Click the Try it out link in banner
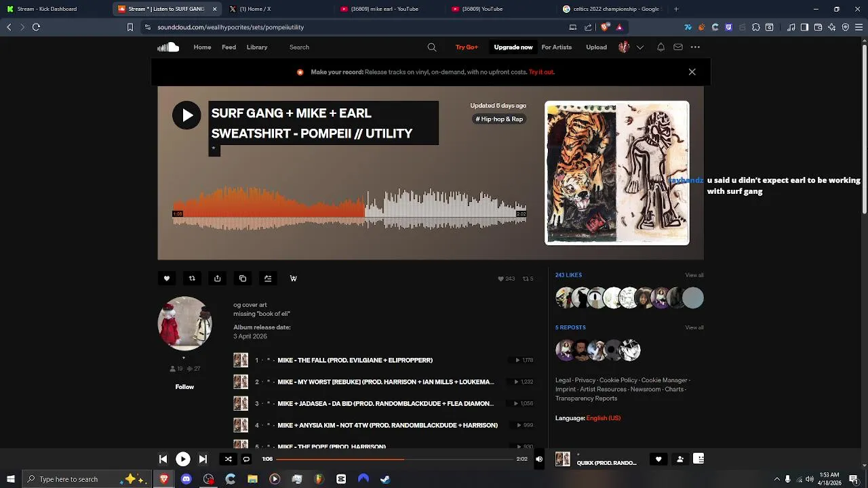Screen dimensions: 868x488 point(541,72)
